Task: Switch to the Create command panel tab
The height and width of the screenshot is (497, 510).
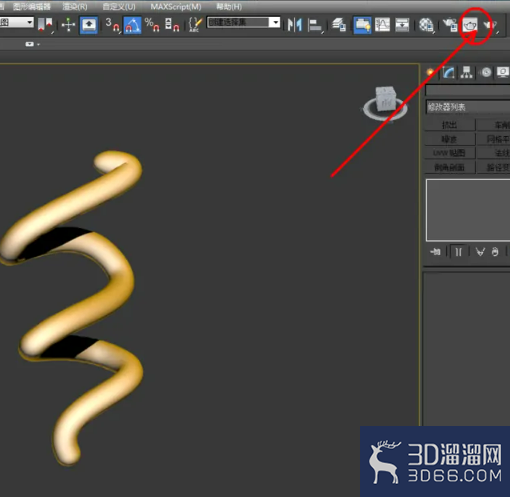Action: coord(430,72)
